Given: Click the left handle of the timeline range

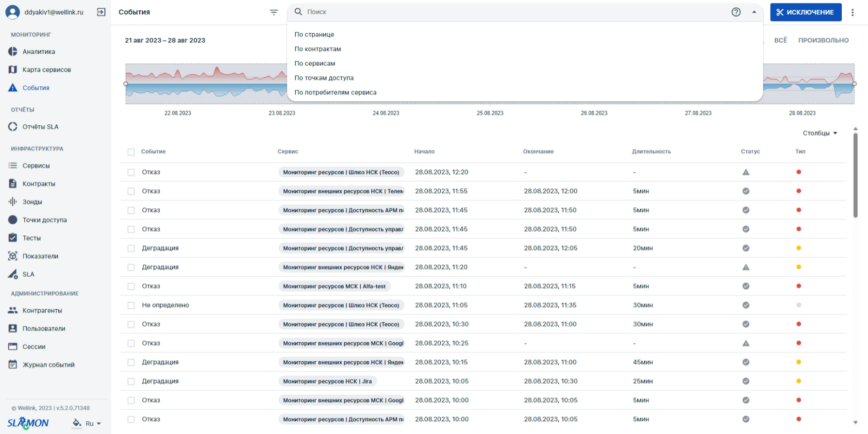Looking at the screenshot, I should coord(126,83).
